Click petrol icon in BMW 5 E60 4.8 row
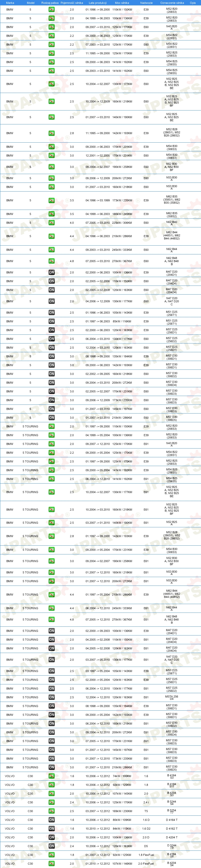This screenshot has height=868, width=201. pos(51,261)
